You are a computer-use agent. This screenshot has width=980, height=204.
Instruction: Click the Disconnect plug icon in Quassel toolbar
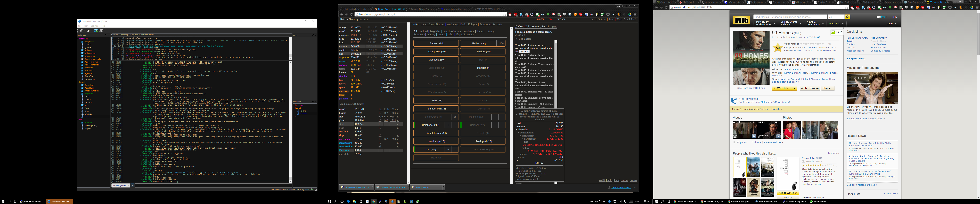(x=89, y=30)
